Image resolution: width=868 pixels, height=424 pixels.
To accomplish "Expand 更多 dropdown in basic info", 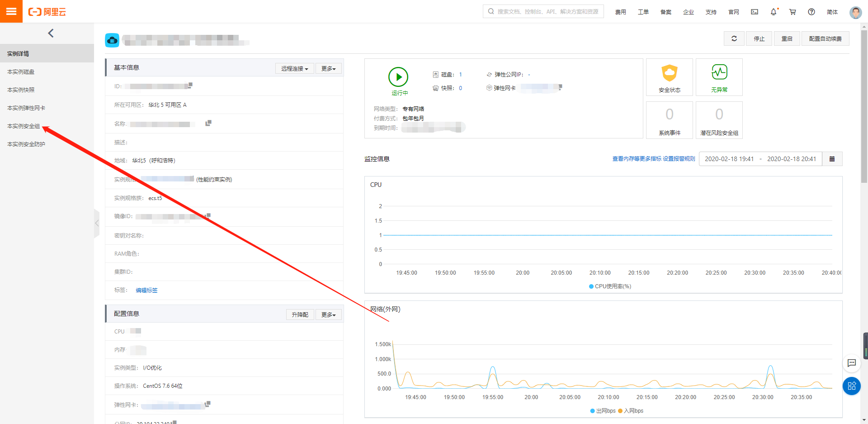I will pos(329,68).
